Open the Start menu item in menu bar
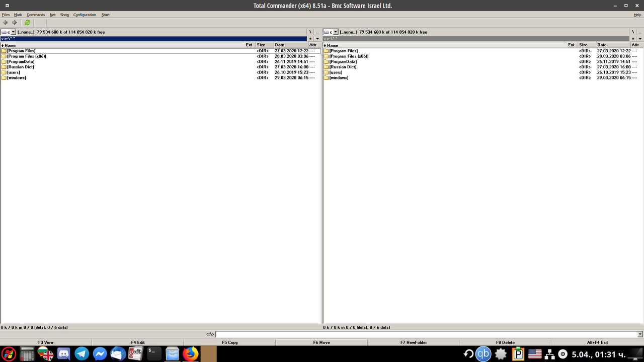The height and width of the screenshot is (362, 644). click(106, 15)
